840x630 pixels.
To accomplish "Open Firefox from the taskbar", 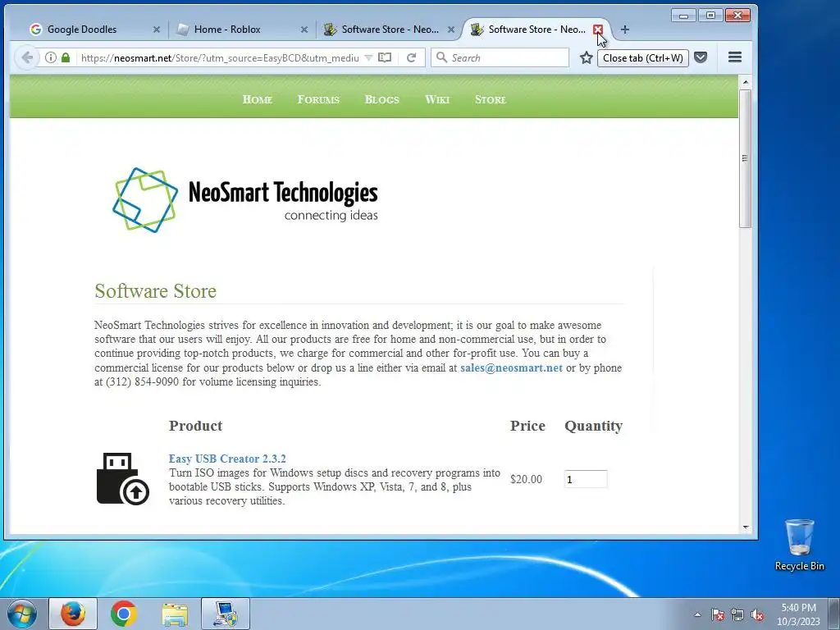I will (73, 614).
